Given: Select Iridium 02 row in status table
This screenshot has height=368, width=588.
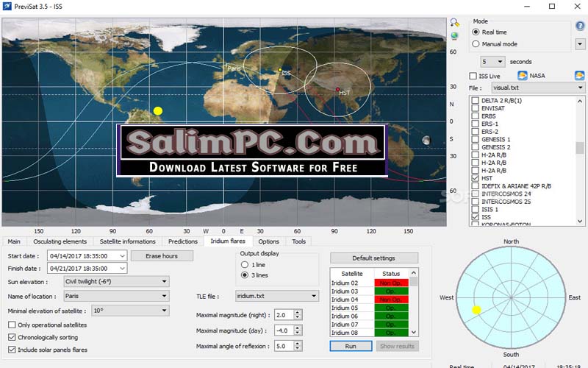Looking at the screenshot, I should pos(370,283).
